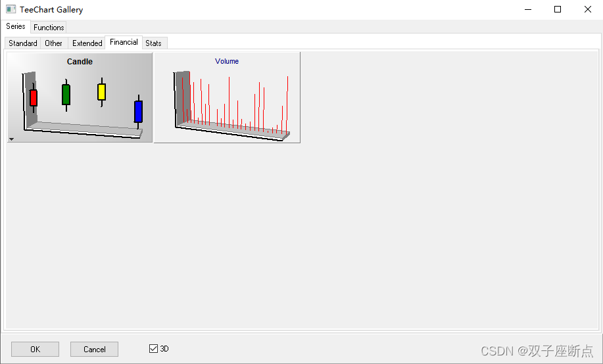Select the Candle series thumbnail

(80, 98)
